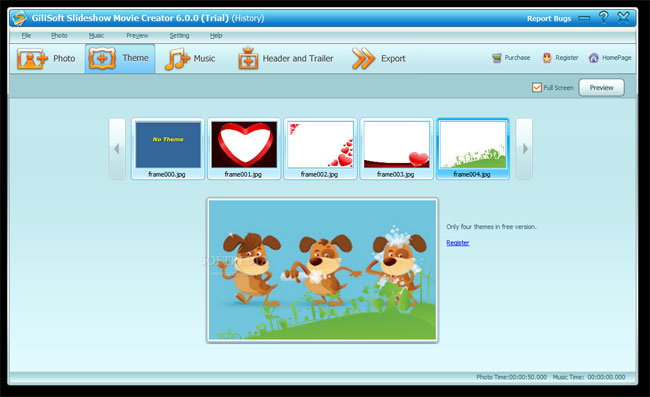
Task: Switch to the Theme tab label
Action: point(135,58)
